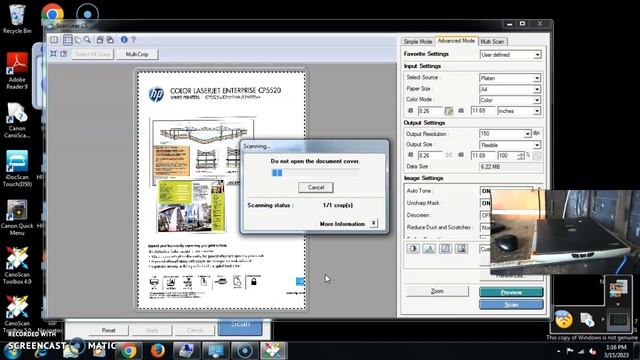Click the Reset button in background window
Image resolution: width=640 pixels, height=360 pixels.
(108, 330)
